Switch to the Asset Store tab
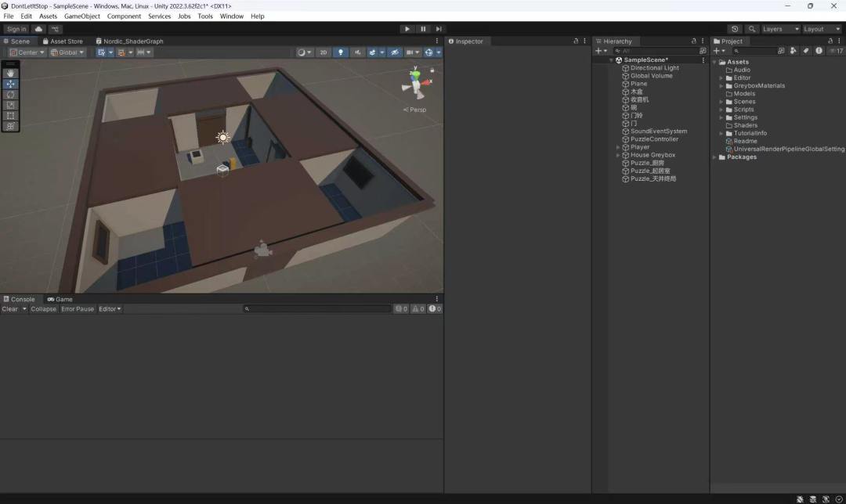The image size is (846, 504). coord(63,41)
